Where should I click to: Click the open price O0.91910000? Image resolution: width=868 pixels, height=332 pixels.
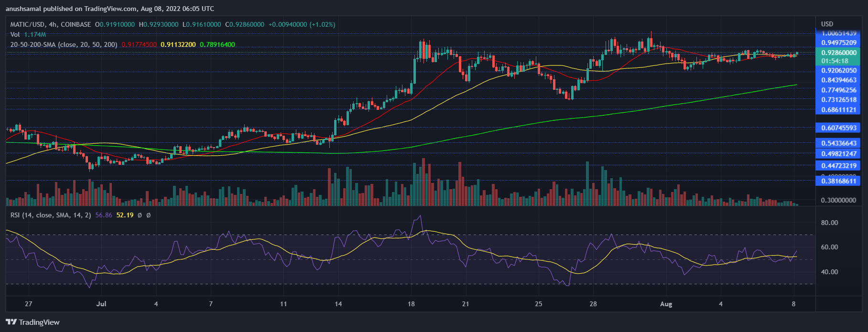click(116, 24)
